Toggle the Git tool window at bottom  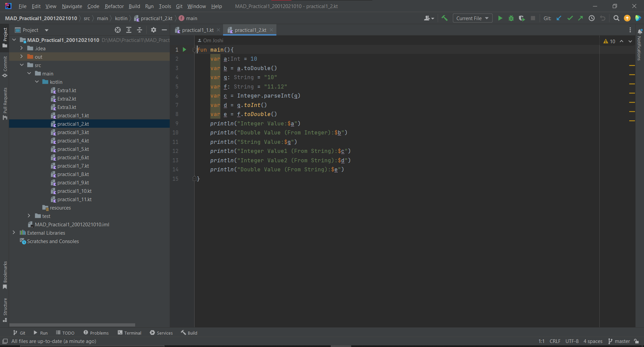pos(19,333)
